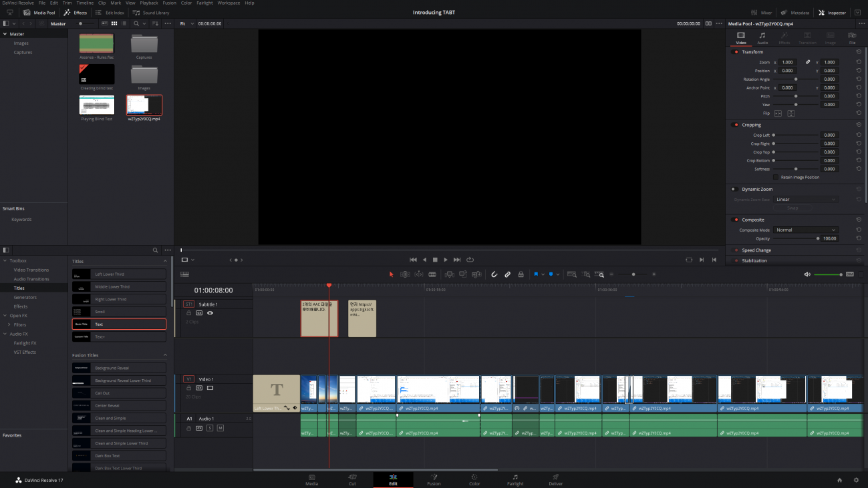Click the Zoom X/Y link chain icon

pos(807,62)
